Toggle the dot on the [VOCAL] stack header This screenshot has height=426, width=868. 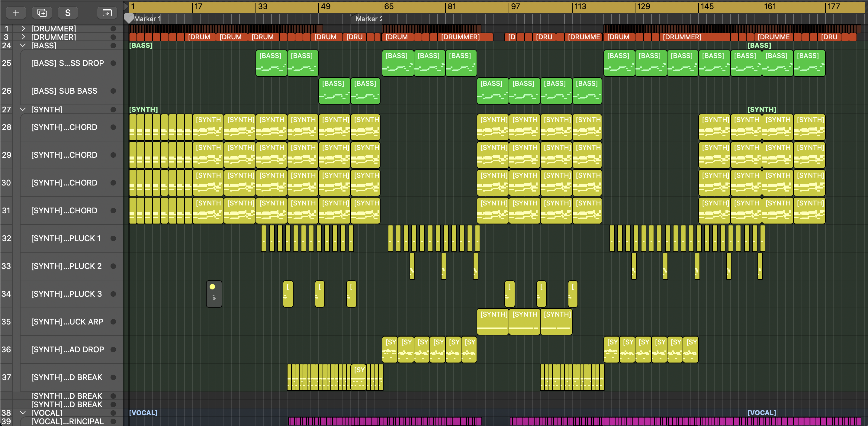[x=113, y=413]
